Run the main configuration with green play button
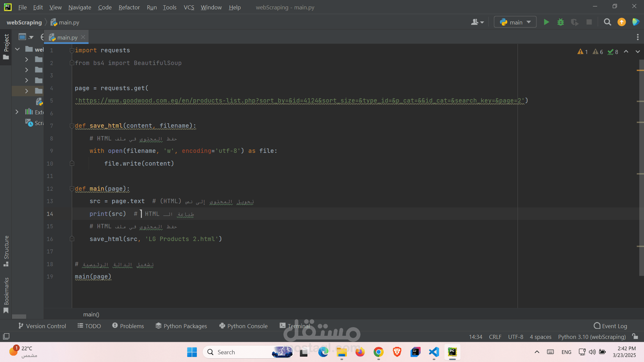The height and width of the screenshot is (362, 644). [x=546, y=22]
